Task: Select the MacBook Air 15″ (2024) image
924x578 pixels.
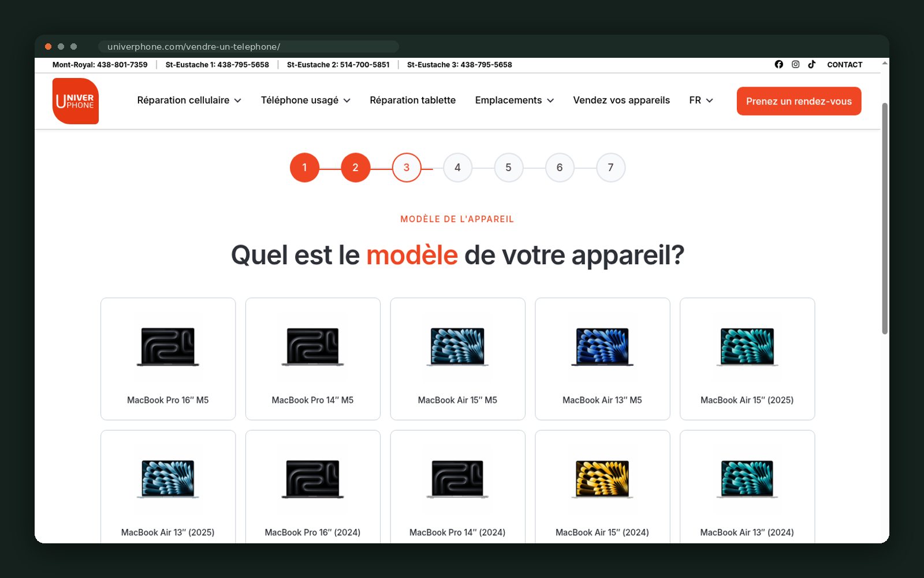Action: coord(602,479)
